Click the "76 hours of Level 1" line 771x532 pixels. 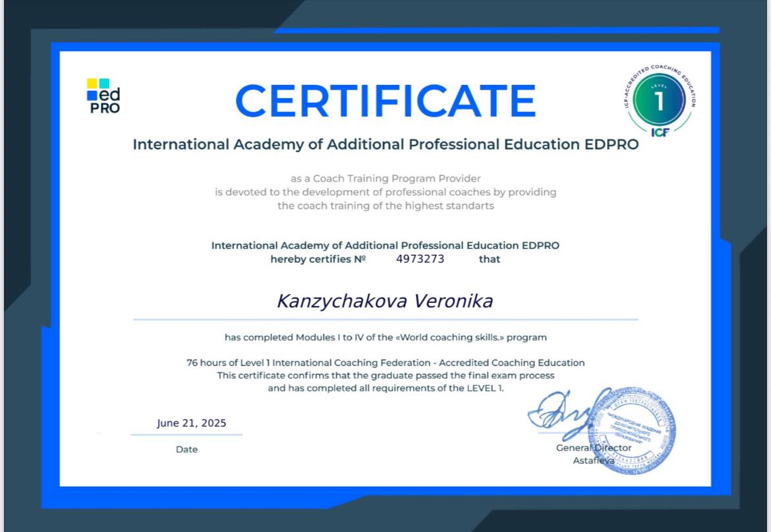point(385,363)
